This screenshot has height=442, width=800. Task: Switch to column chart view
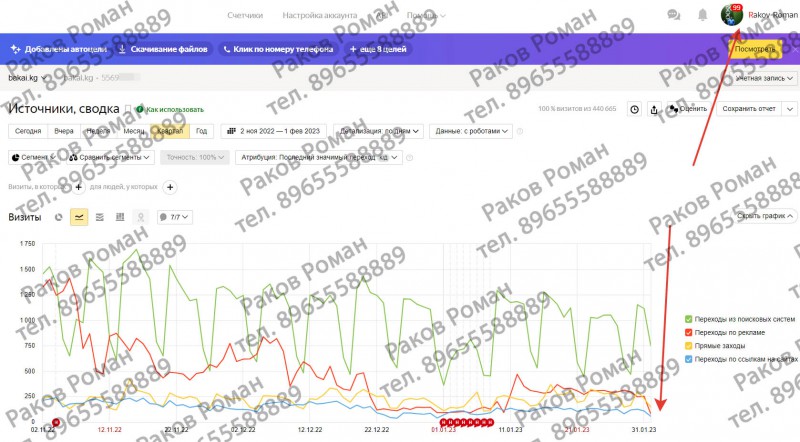[120, 217]
